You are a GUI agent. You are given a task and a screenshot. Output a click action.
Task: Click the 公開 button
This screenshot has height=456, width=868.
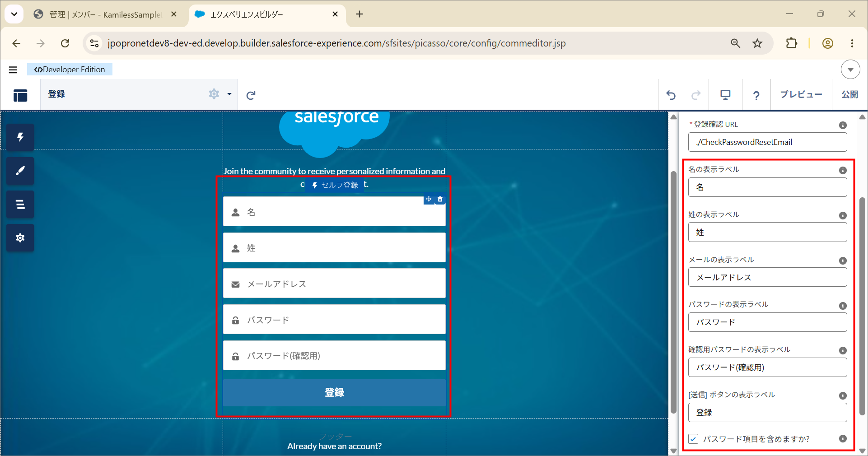pos(850,94)
